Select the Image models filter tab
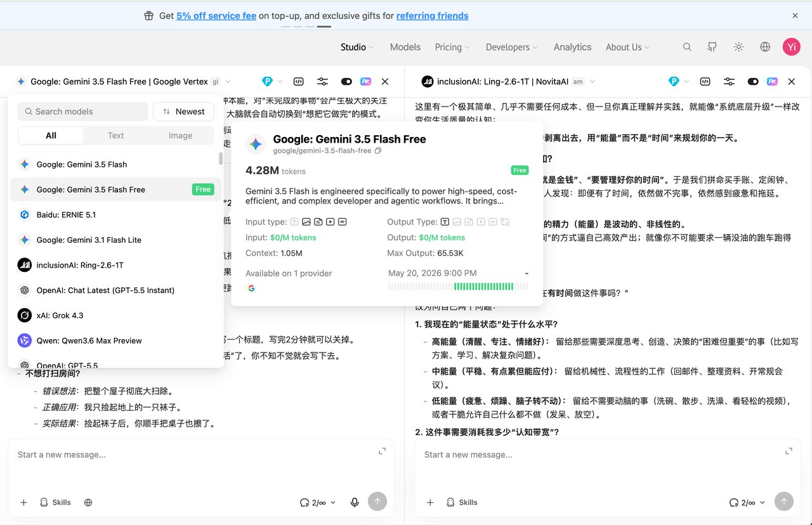 [x=180, y=136]
